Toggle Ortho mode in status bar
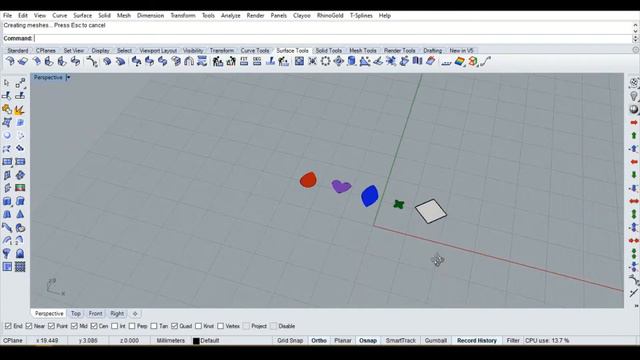The height and width of the screenshot is (360, 640). click(x=319, y=340)
